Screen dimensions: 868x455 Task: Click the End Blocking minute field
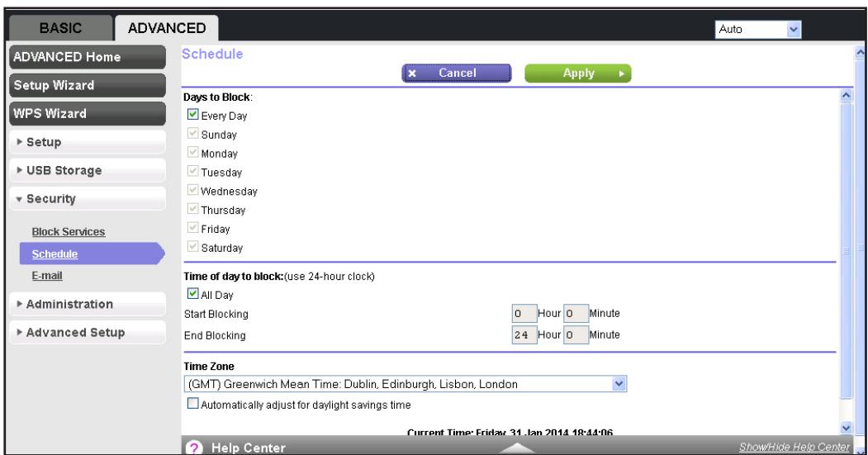tap(576, 335)
